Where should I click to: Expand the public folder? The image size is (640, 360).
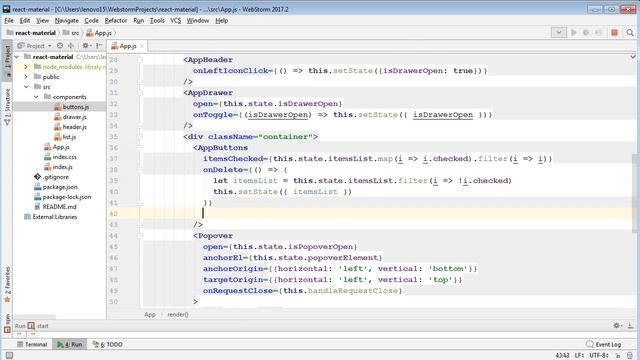[x=26, y=77]
